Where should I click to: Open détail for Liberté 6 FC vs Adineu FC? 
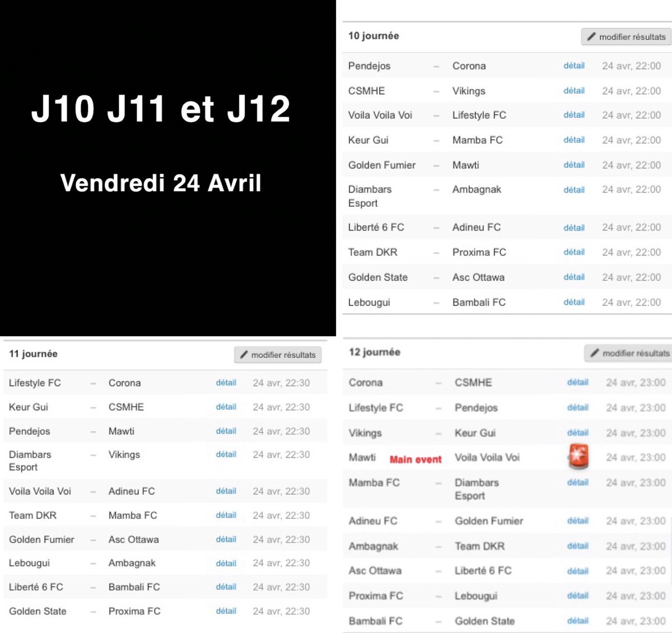574,227
